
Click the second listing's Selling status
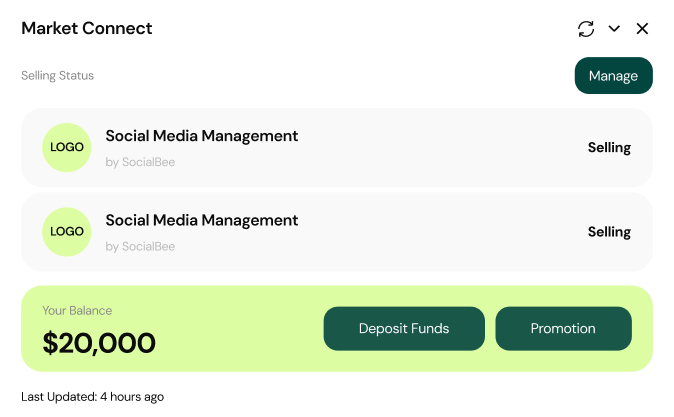(609, 231)
